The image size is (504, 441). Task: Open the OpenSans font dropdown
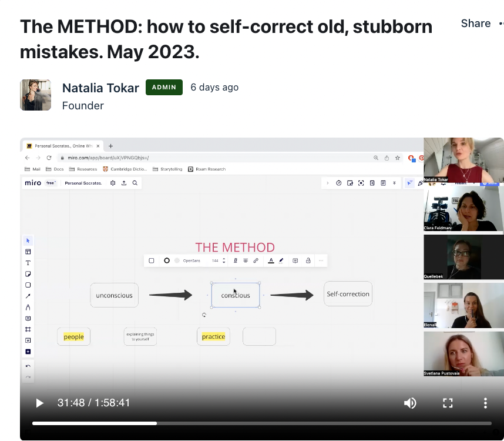[191, 260]
